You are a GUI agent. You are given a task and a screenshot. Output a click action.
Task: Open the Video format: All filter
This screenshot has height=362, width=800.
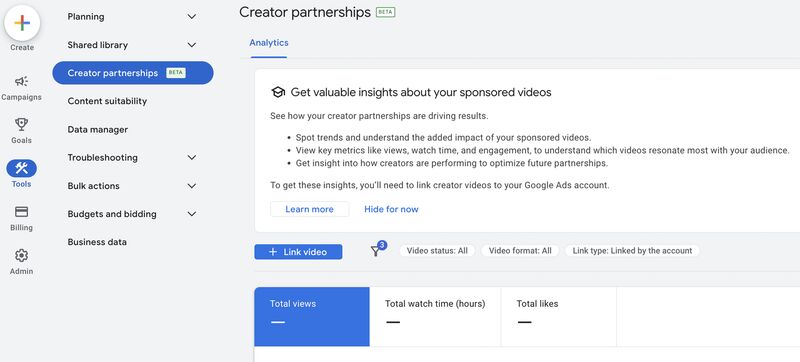pyautogui.click(x=520, y=251)
